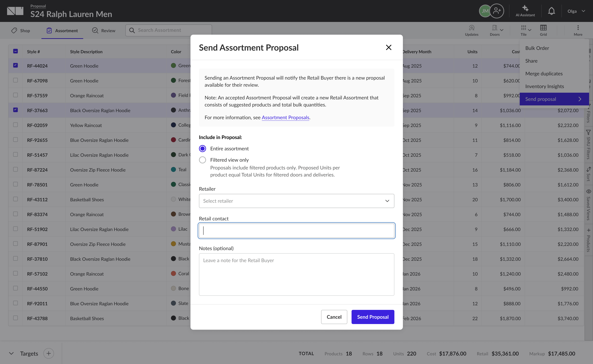This screenshot has height=364, width=593.
Task: Focus the Retail contact input field
Action: pos(296,231)
